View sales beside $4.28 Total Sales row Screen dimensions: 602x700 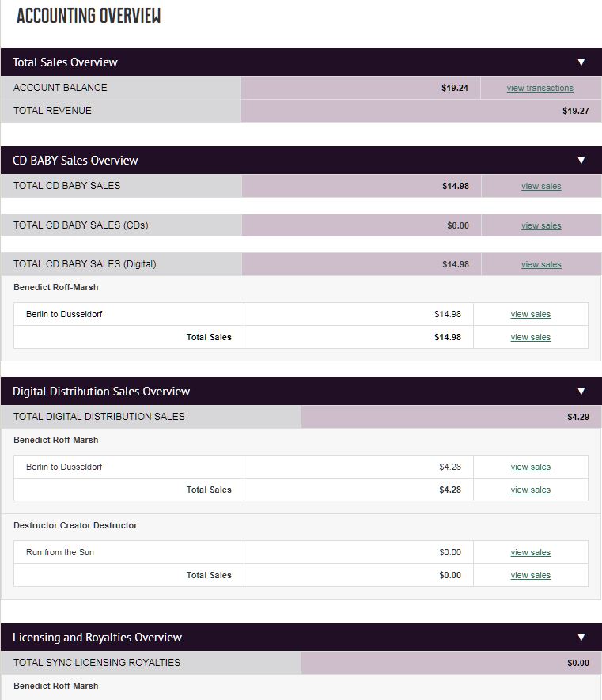(x=531, y=490)
